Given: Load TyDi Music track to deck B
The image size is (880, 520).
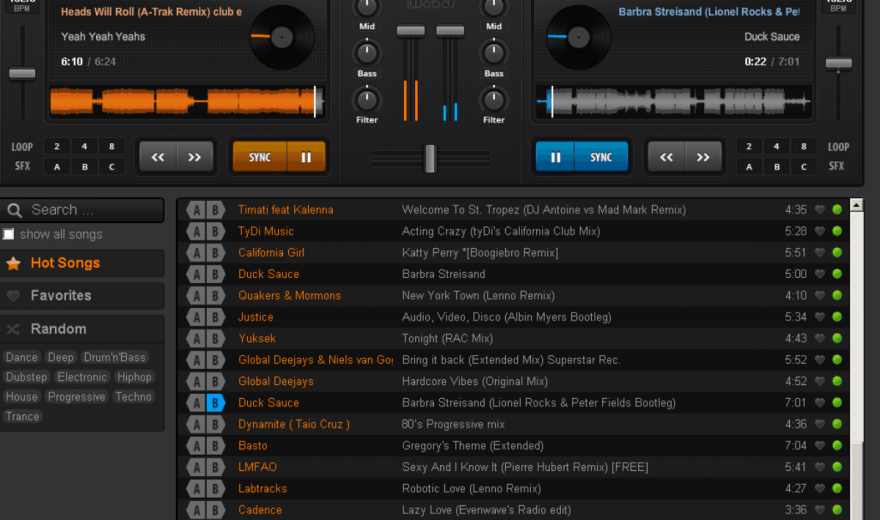Looking at the screenshot, I should (x=216, y=231).
